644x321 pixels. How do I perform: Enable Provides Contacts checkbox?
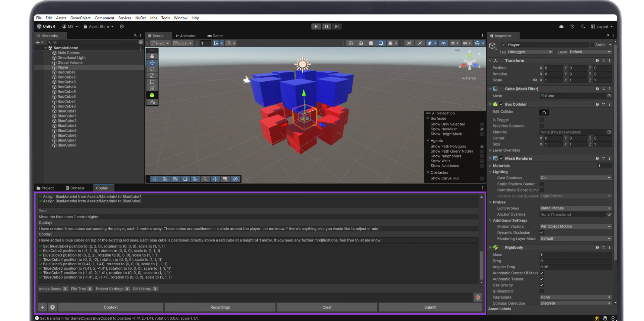(541, 126)
